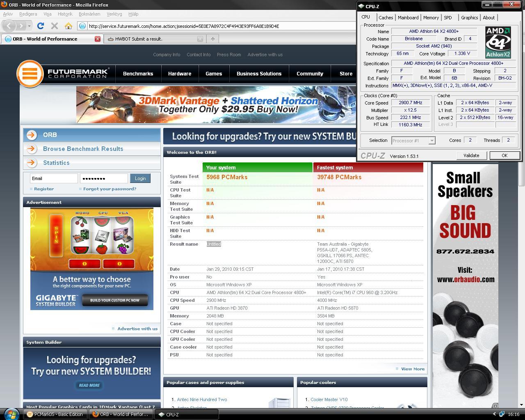Screen dimensions: 525x420
Task: Click the Contact Info link
Action: coord(199,55)
